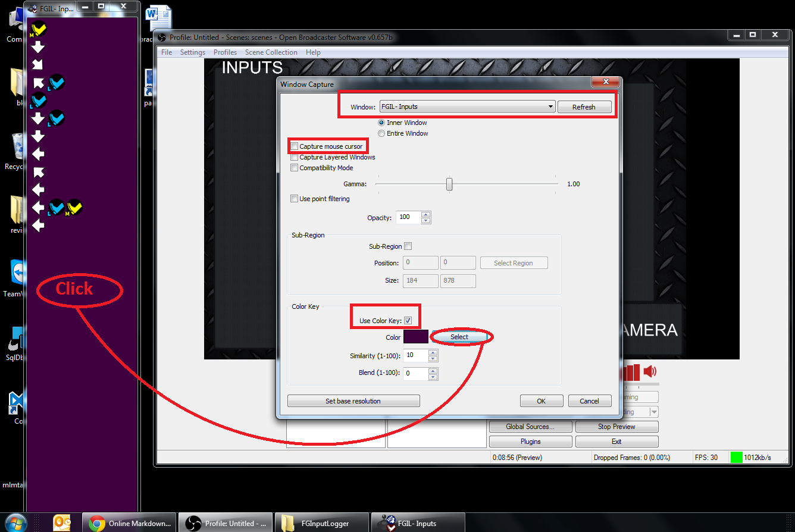Image resolution: width=795 pixels, height=532 pixels.
Task: Click the Opacity value field
Action: pos(409,217)
